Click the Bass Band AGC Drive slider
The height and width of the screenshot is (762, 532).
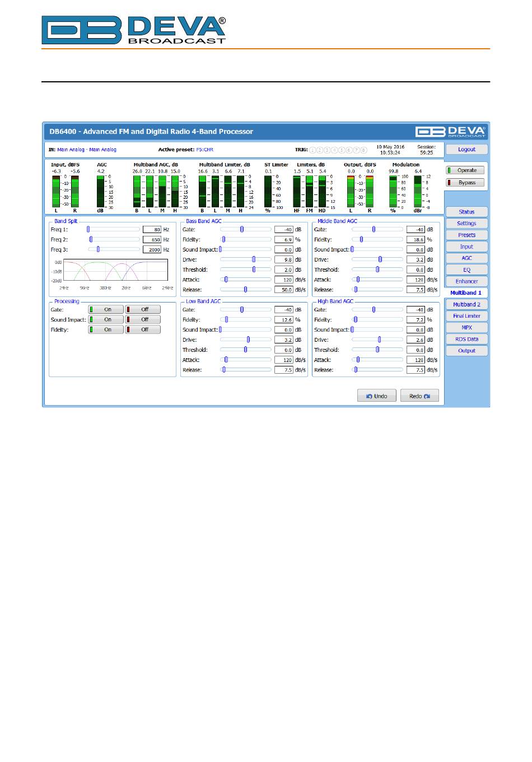pos(245,259)
